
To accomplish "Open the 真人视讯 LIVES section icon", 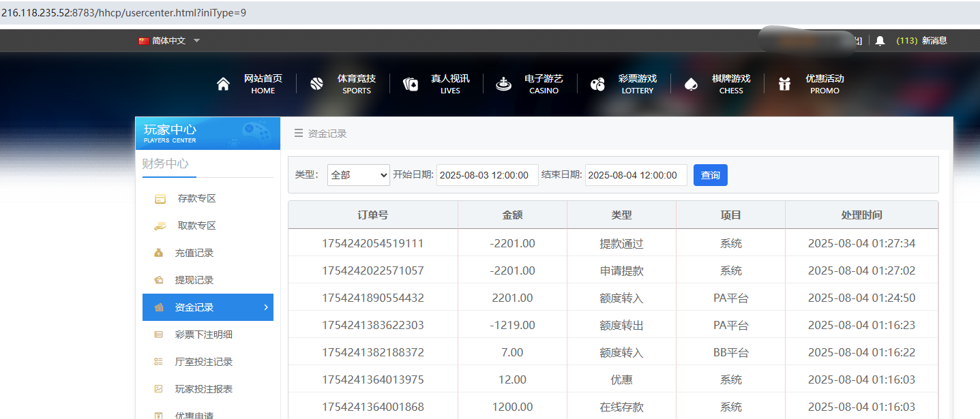I will (x=410, y=84).
